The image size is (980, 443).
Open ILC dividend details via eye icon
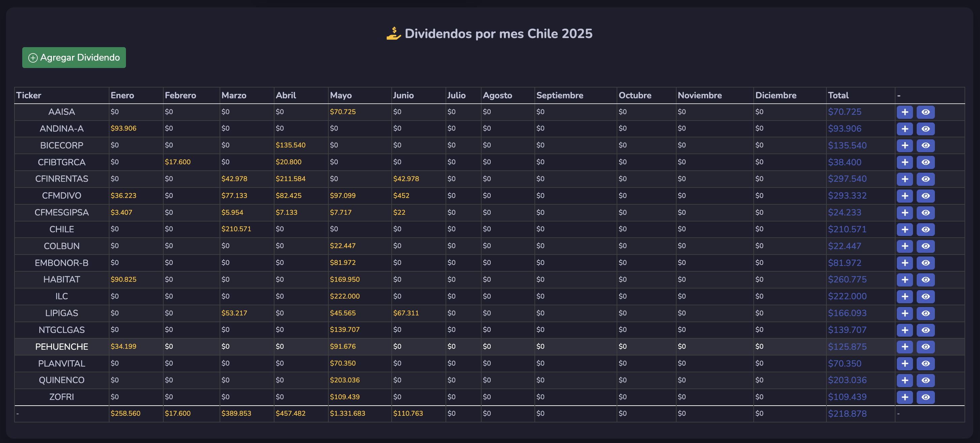[925, 297]
